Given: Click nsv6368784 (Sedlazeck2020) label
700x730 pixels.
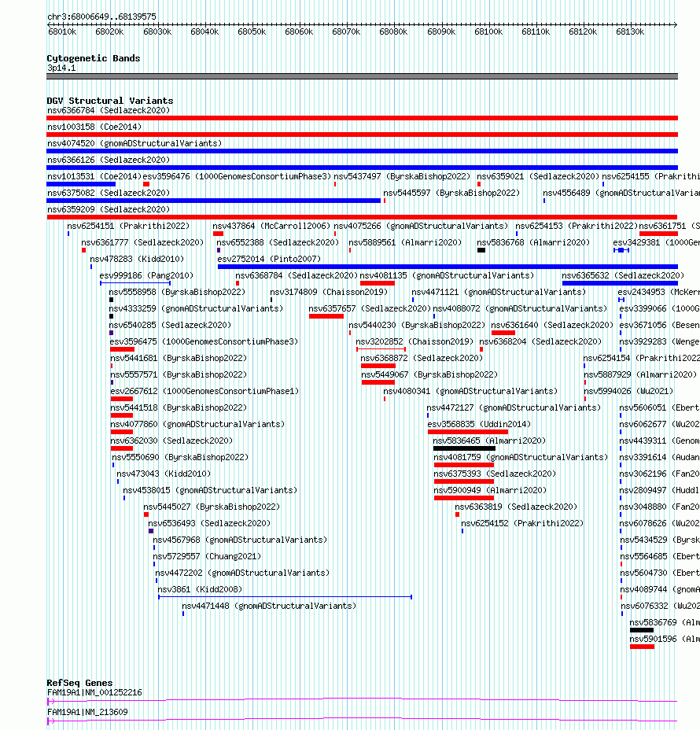Looking at the screenshot, I should [x=297, y=275].
